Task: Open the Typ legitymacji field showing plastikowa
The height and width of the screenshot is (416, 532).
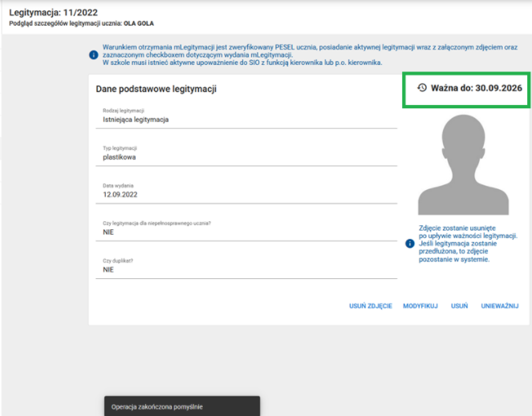Action: point(249,158)
